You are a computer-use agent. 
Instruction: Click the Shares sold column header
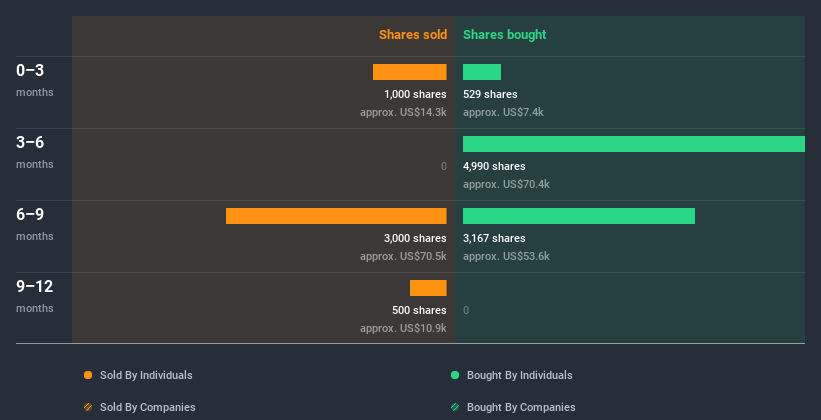pyautogui.click(x=413, y=35)
